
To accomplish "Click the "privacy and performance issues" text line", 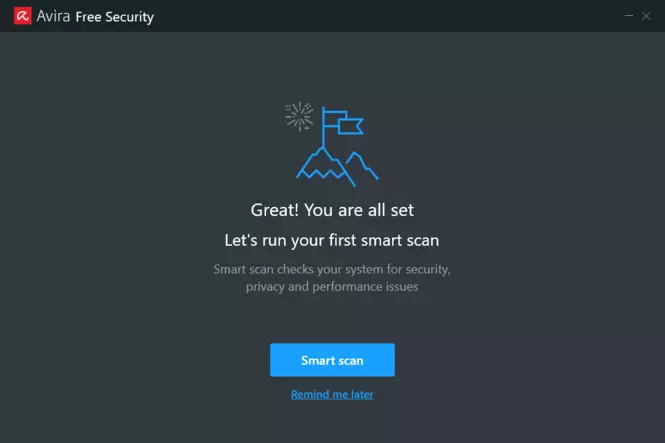I will pyautogui.click(x=332, y=287).
